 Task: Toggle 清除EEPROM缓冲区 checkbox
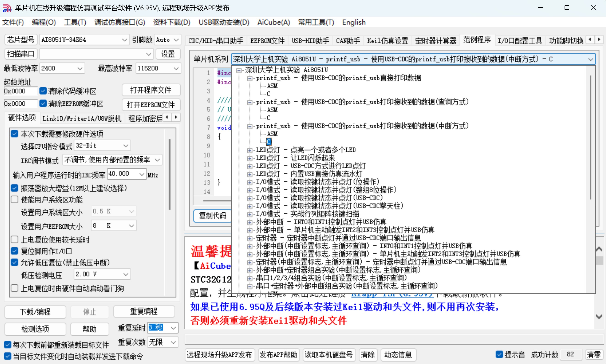(43, 103)
